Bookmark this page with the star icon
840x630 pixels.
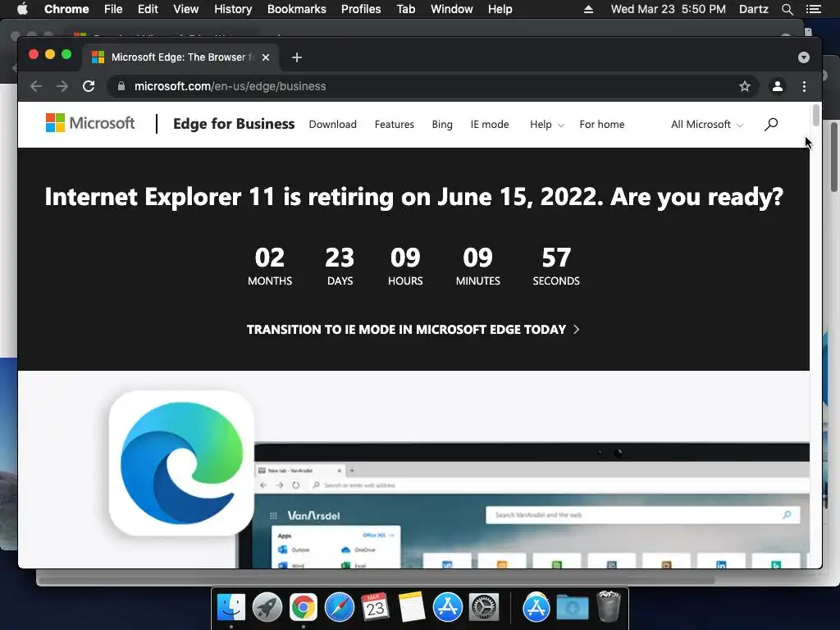(x=745, y=86)
